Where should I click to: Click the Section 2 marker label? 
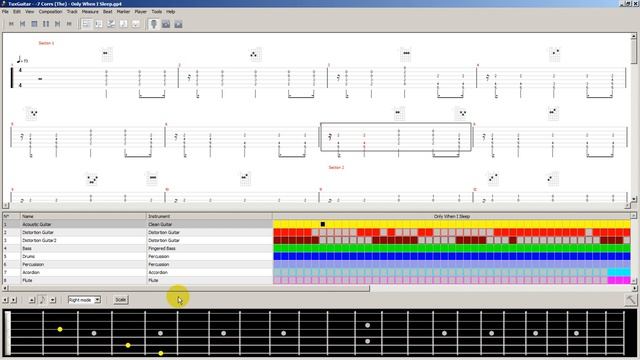(x=336, y=167)
